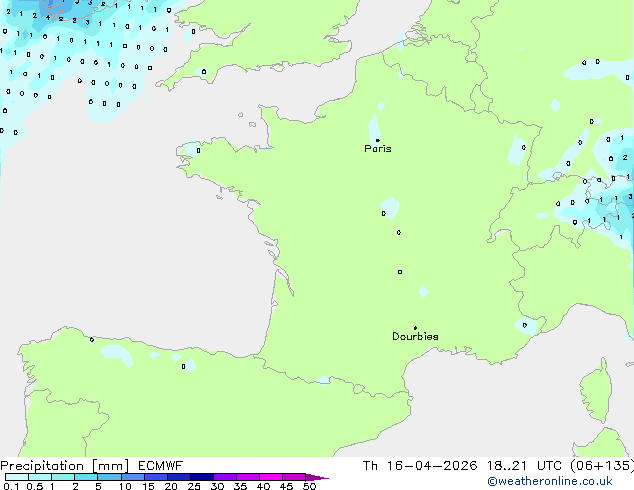Click the over-50 mm legend arrow tip
Screen dimensions: 634x490
pyautogui.click(x=317, y=477)
